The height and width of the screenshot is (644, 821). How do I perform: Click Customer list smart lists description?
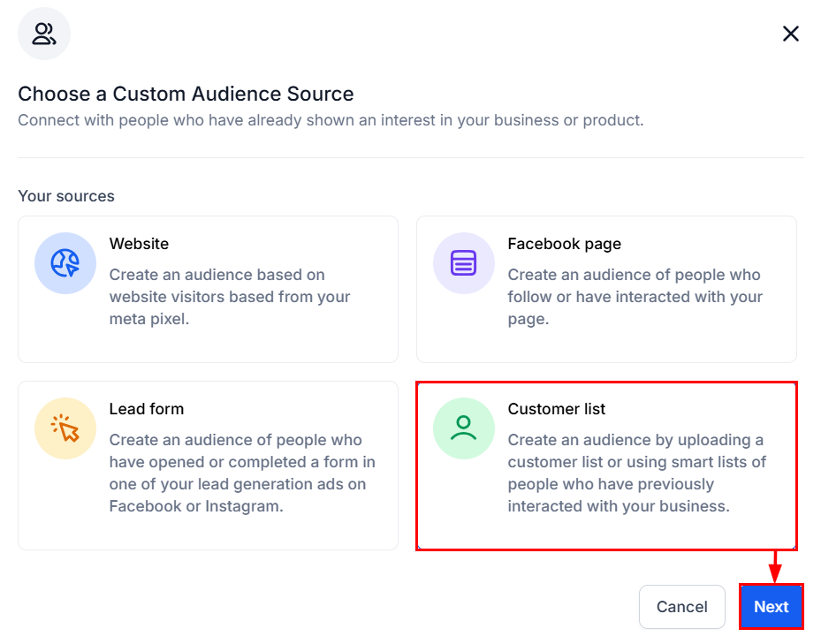click(636, 474)
